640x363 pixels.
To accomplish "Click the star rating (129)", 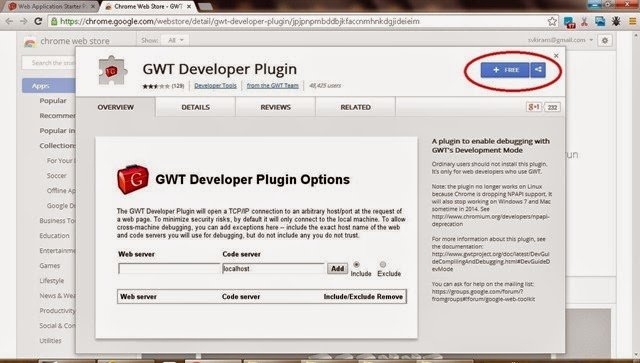I will coord(163,86).
